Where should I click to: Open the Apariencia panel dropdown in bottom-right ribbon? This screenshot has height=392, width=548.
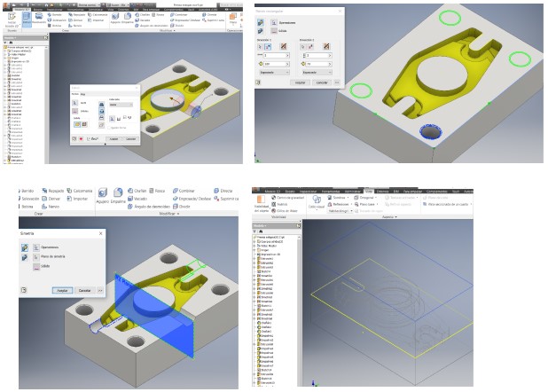tap(389, 216)
